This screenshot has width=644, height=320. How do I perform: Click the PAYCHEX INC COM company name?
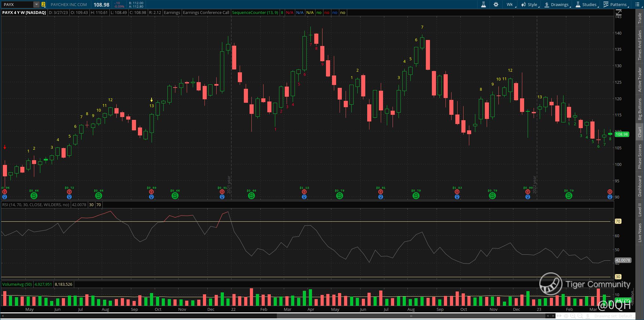click(69, 4)
